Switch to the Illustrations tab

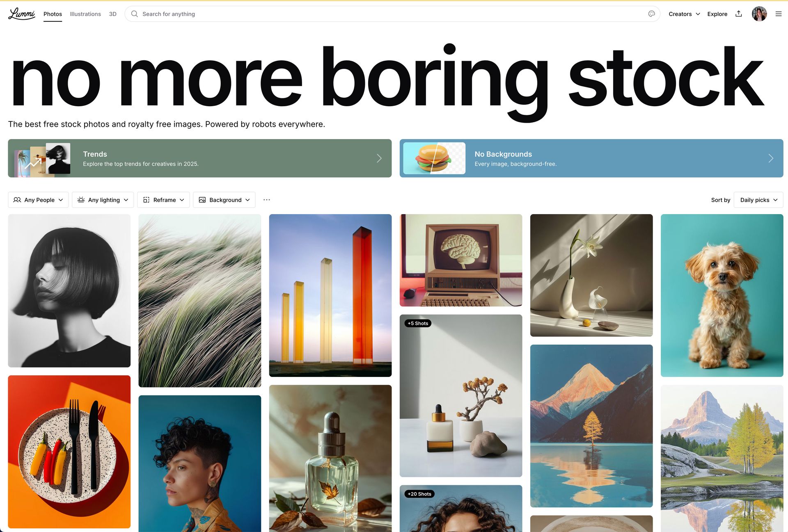(x=85, y=14)
